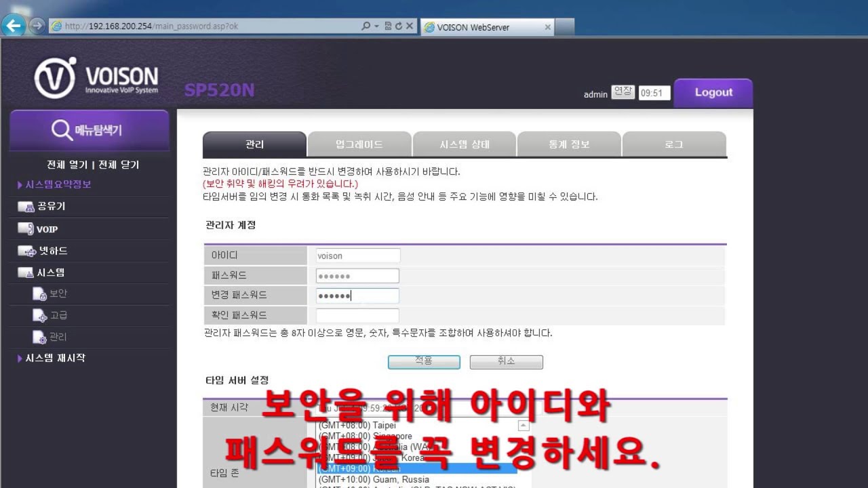
Task: Open the 시스템 상태 tab
Action: [x=465, y=144]
